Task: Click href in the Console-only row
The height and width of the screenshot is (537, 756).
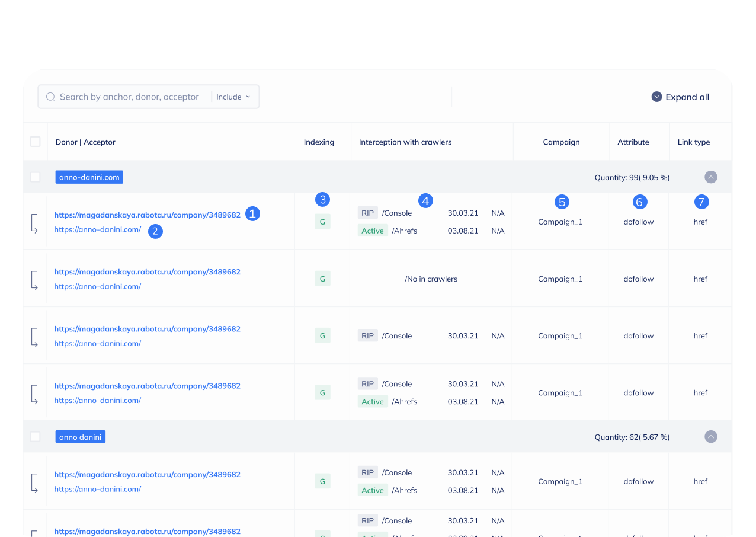Action: (700, 335)
